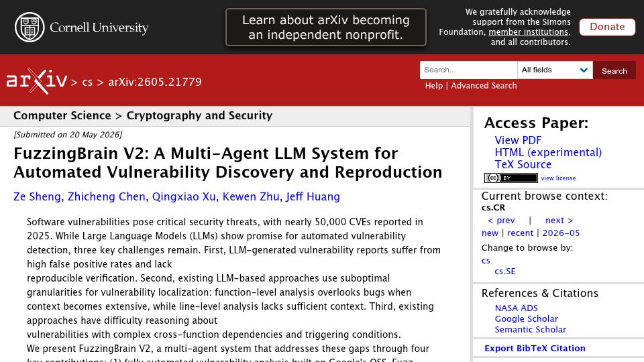Click the Cryptography and Security subject heading
The image size is (644, 362).
[199, 116]
